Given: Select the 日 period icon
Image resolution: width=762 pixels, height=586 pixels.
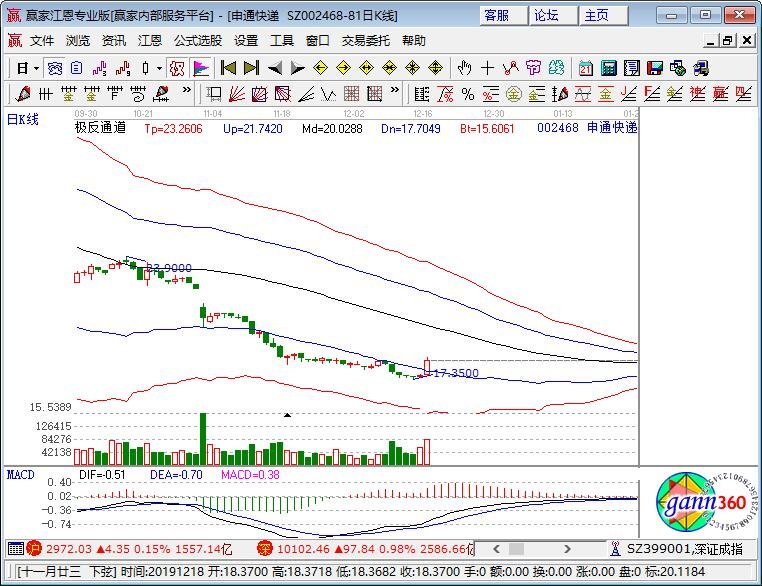Looking at the screenshot, I should [x=22, y=69].
